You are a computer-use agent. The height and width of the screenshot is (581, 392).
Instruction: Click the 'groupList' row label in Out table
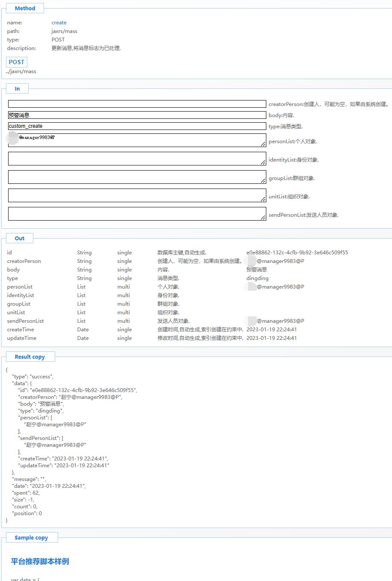tap(19, 304)
